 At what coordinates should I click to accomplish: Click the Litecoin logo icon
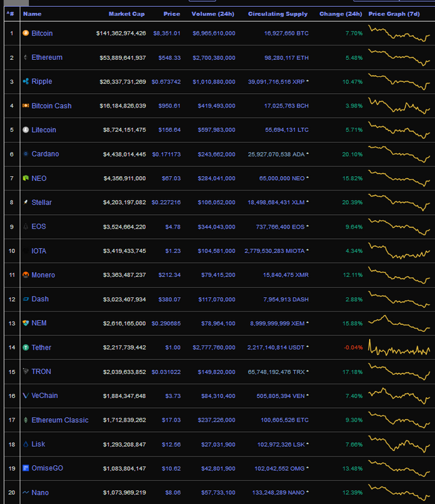tap(26, 129)
